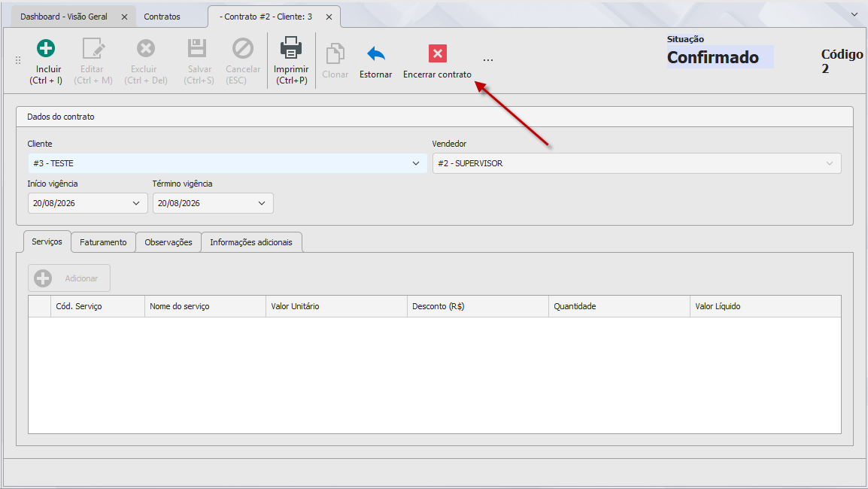Screen dimensions: 868x489
Task: Expand the Cliente dropdown
Action: 416,163
